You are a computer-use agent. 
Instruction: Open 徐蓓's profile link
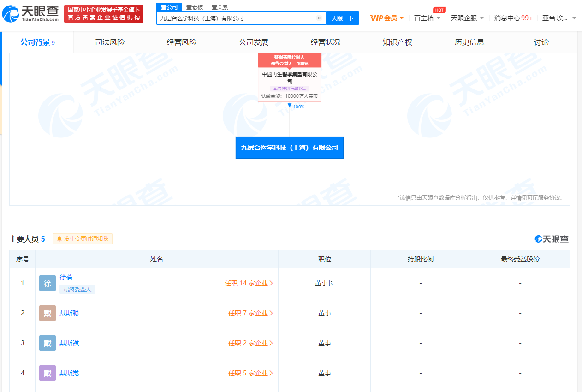tap(66, 277)
